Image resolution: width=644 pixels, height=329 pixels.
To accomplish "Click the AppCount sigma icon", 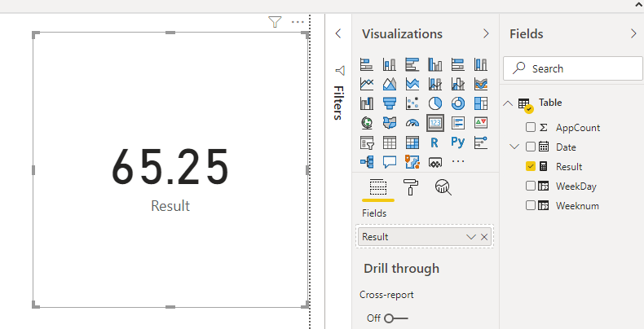I will 544,127.
